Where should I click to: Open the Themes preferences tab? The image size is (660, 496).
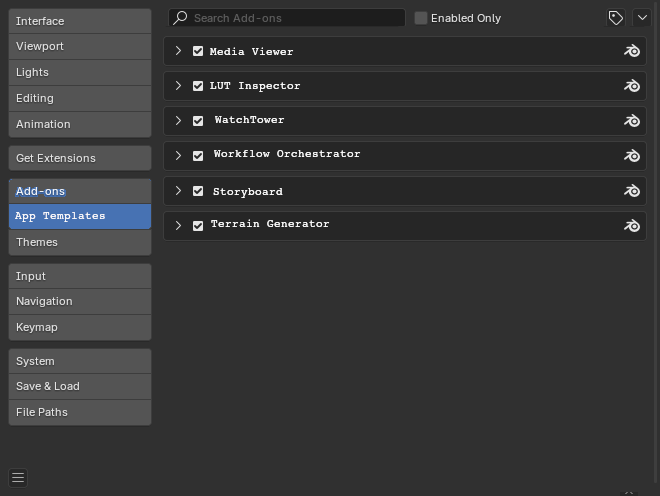click(80, 243)
